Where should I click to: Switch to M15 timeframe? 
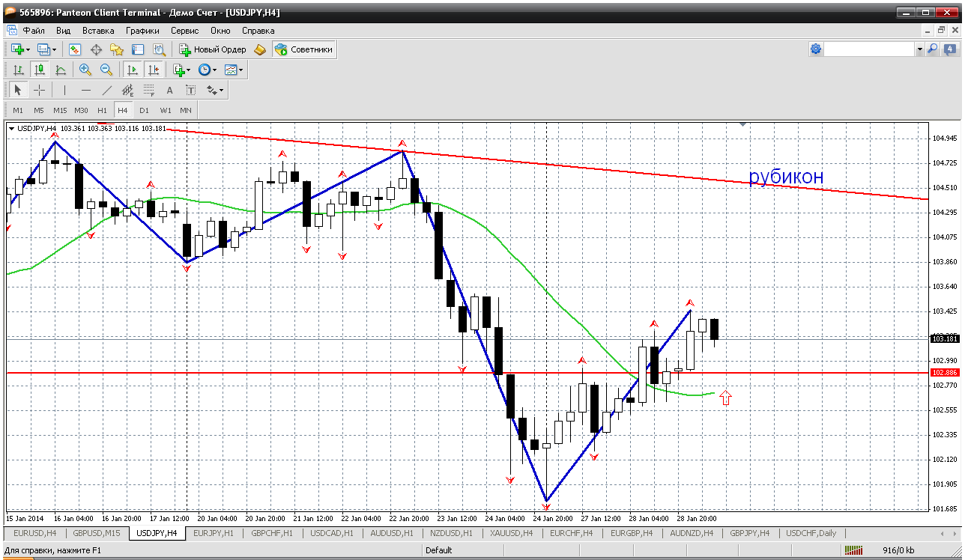click(60, 110)
